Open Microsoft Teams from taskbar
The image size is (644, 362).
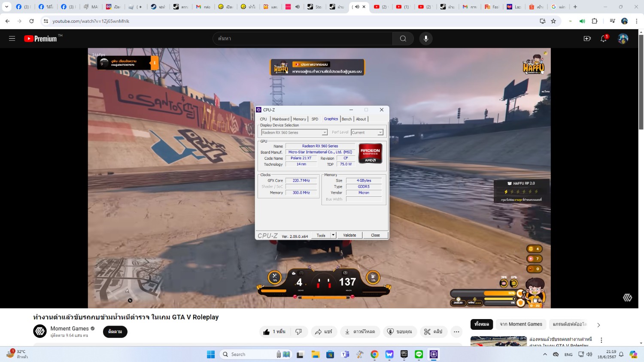(345, 354)
